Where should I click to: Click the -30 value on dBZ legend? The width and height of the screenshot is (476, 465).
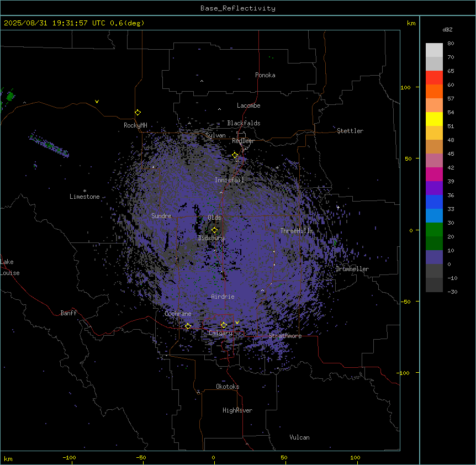tap(452, 292)
